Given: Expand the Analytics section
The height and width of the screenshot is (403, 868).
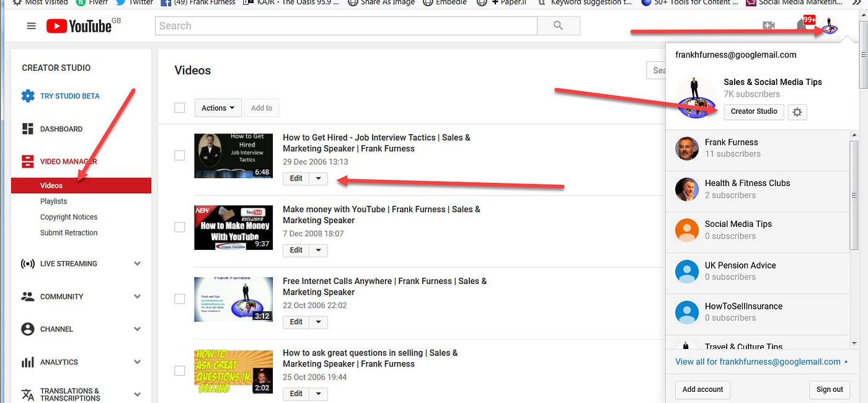Looking at the screenshot, I should tap(137, 362).
